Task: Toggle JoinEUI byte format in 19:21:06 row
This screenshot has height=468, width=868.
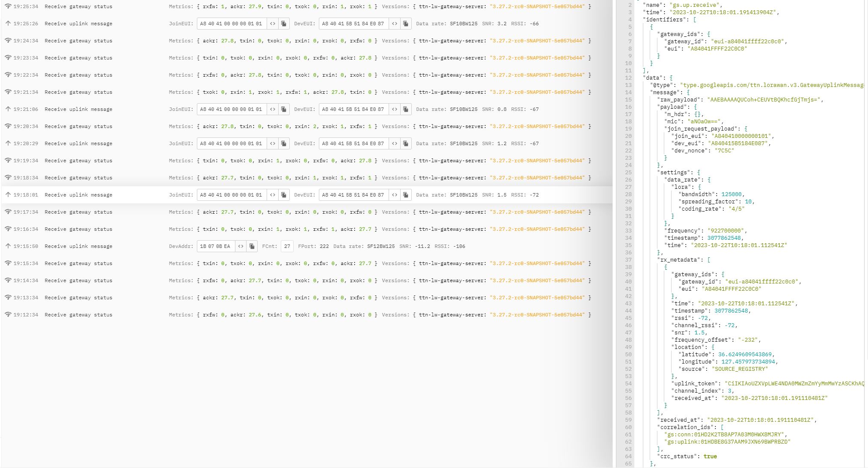Action: pyautogui.click(x=273, y=109)
